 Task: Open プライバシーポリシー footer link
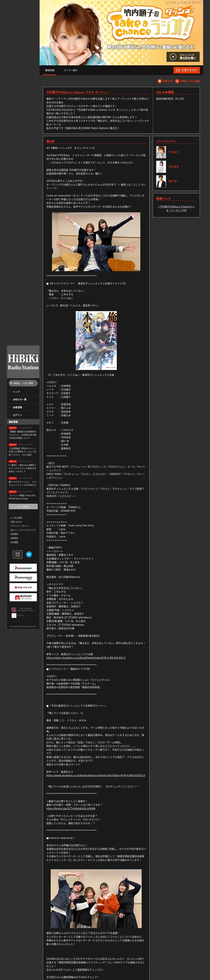[x=20, y=526]
